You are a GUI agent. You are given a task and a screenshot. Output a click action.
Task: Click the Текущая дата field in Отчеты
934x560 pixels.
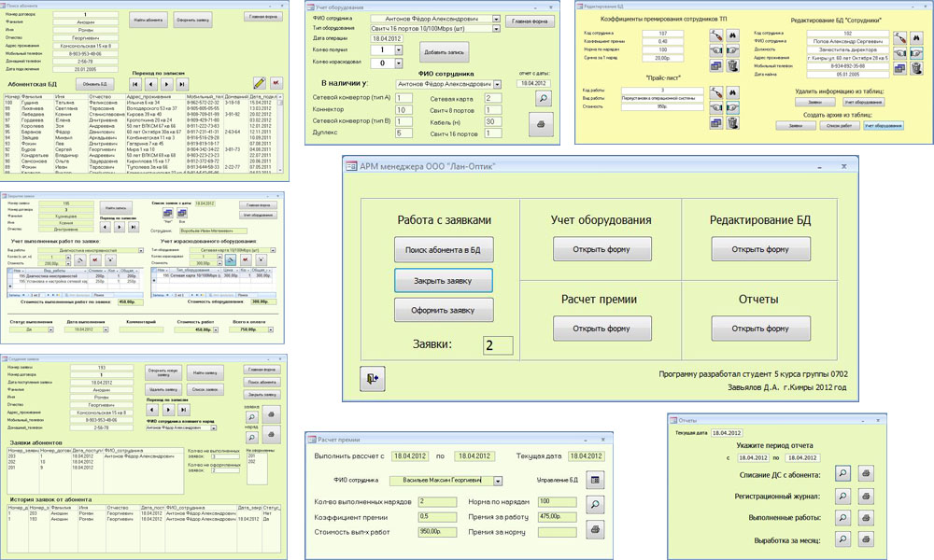(727, 433)
